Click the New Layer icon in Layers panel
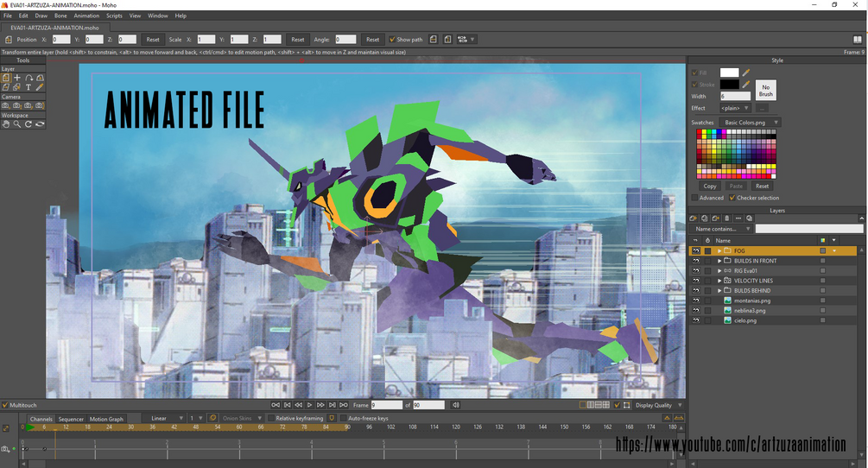This screenshot has width=868, height=468. coord(693,218)
